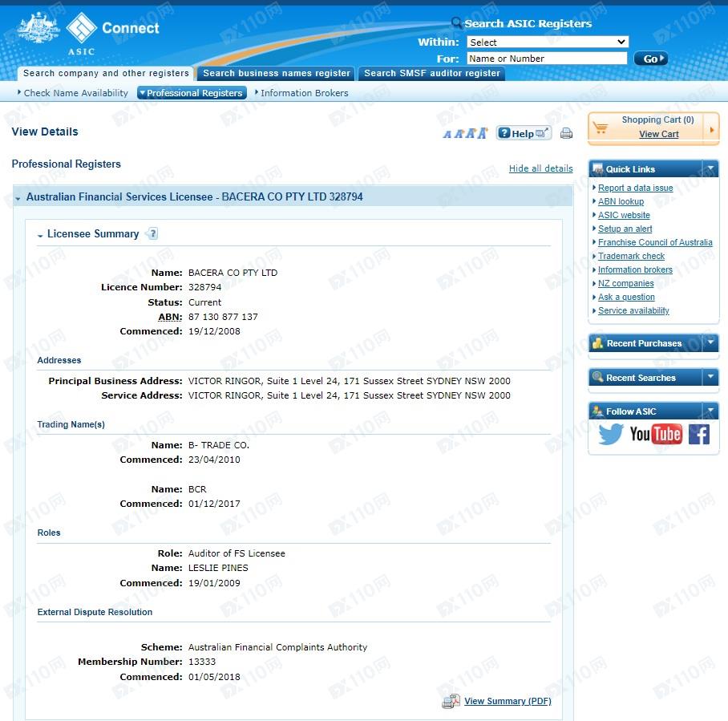Click the PDF icon beside View Summary
Image resolution: width=728 pixels, height=721 pixels.
coord(451,702)
